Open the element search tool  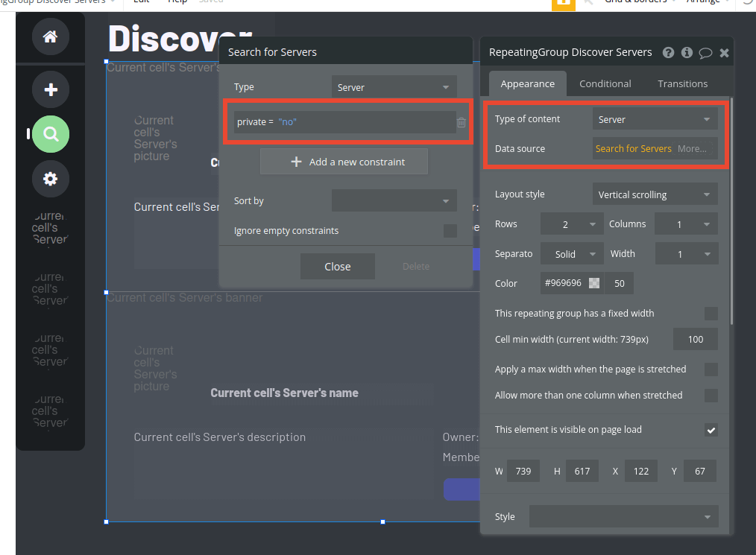(x=50, y=134)
